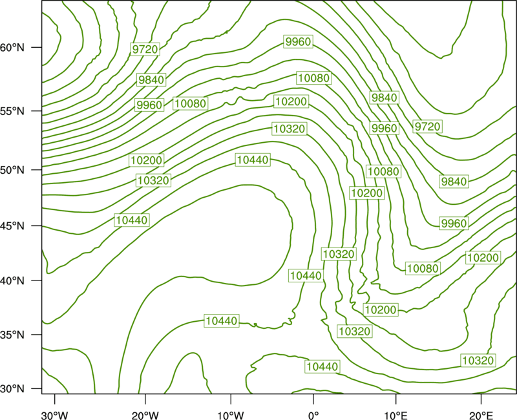Click the 30°W longitude axis label
The height and width of the screenshot is (420, 517).
click(55, 415)
